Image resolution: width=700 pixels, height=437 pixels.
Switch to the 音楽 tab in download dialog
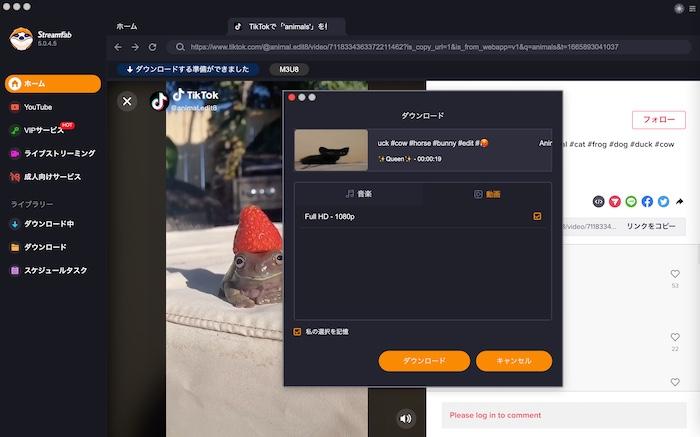click(x=359, y=194)
